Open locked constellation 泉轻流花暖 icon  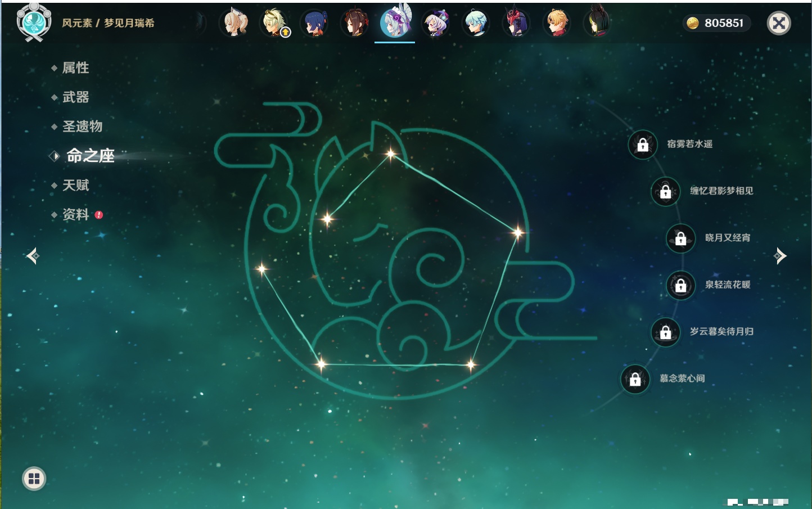click(x=681, y=285)
